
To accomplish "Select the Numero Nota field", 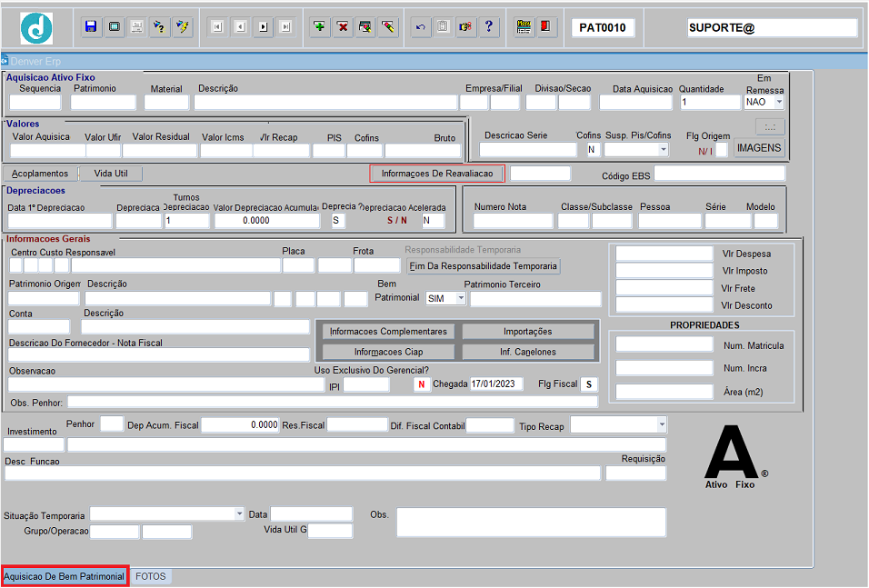I will tap(514, 221).
